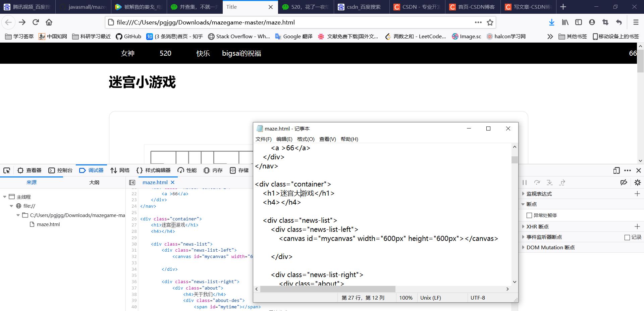Open the GitHub bookmark
Image resolution: width=644 pixels, height=311 pixels.
pos(128,37)
